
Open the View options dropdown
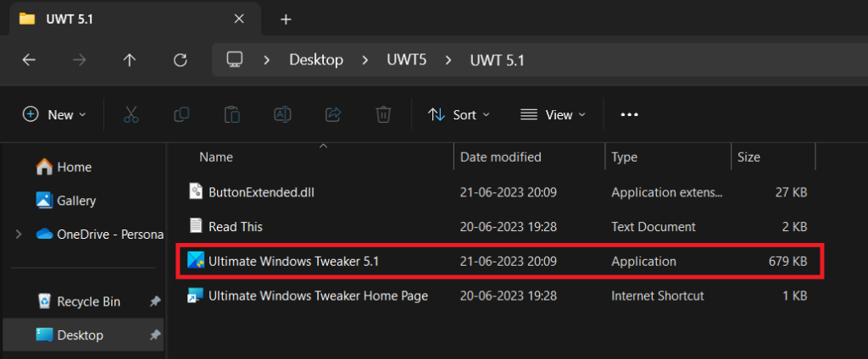tap(554, 114)
